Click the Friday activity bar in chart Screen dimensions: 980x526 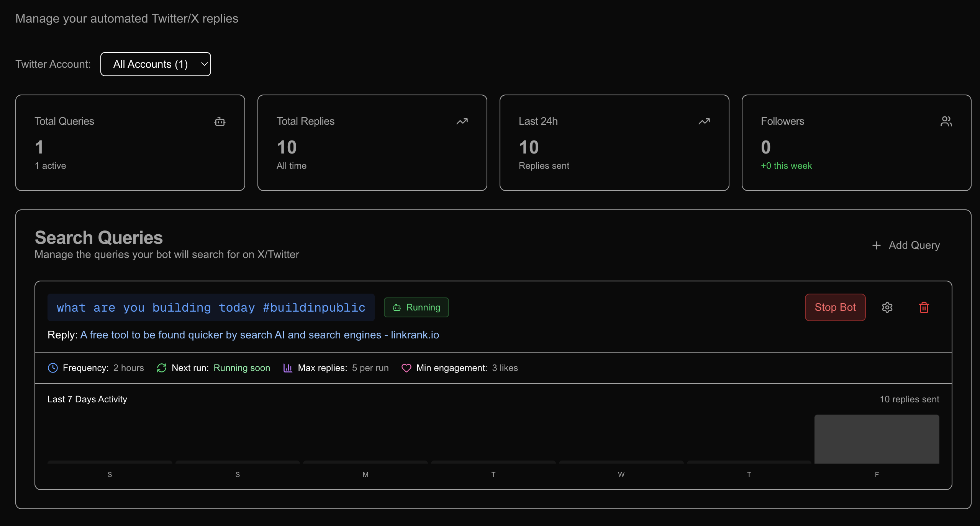pos(877,439)
